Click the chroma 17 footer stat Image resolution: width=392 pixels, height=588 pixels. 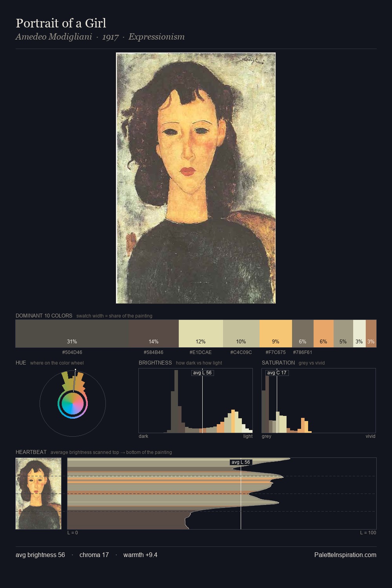pyautogui.click(x=94, y=555)
